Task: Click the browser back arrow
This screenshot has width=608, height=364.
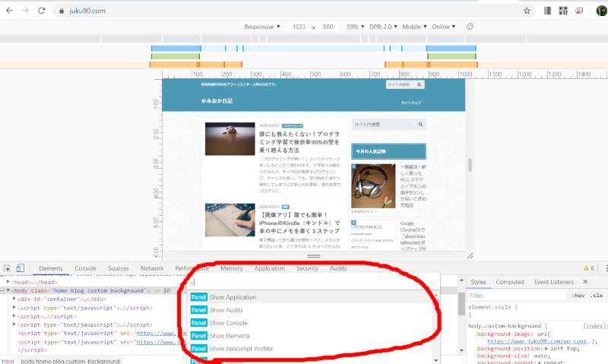Action: point(9,11)
